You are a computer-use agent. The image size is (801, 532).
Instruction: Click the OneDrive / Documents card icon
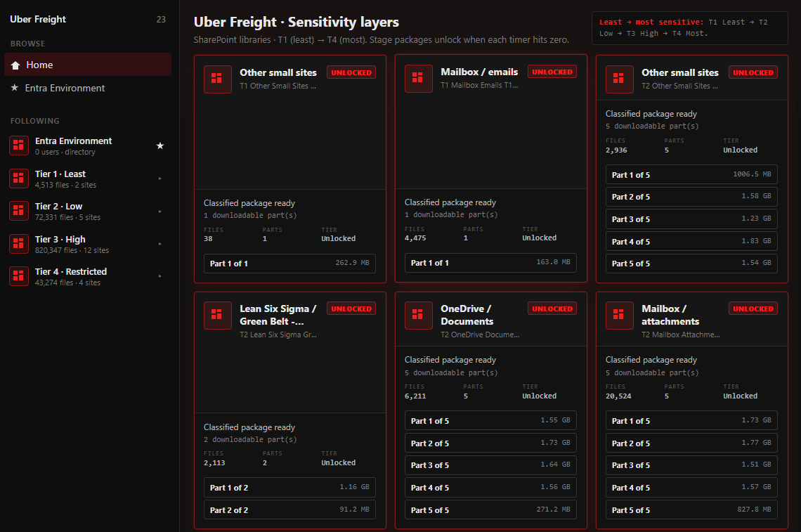coord(418,316)
